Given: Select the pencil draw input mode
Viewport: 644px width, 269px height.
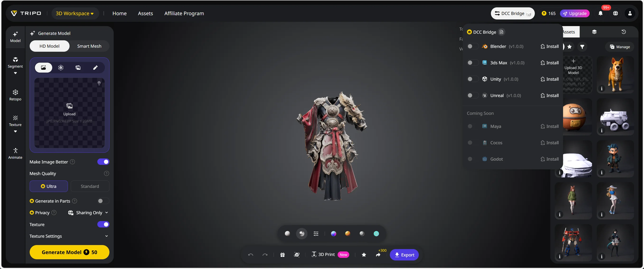Looking at the screenshot, I should 95,67.
